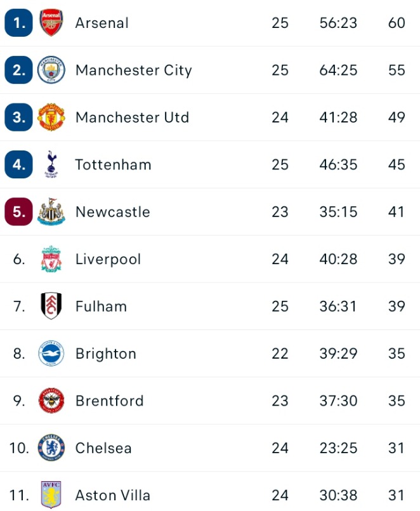
Task: Click the Newcastle club crest
Action: point(51,212)
